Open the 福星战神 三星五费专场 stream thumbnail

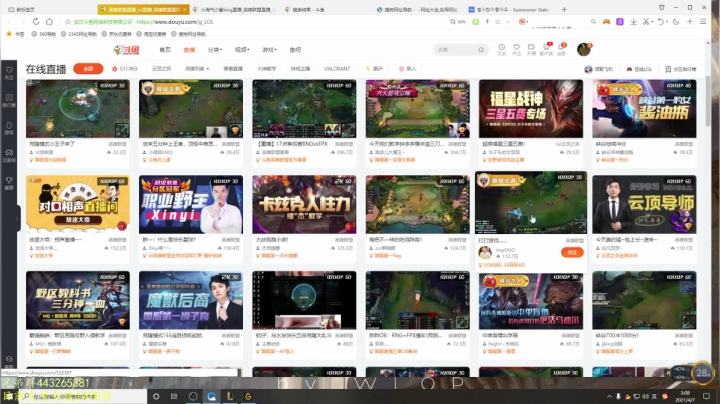[x=531, y=109]
